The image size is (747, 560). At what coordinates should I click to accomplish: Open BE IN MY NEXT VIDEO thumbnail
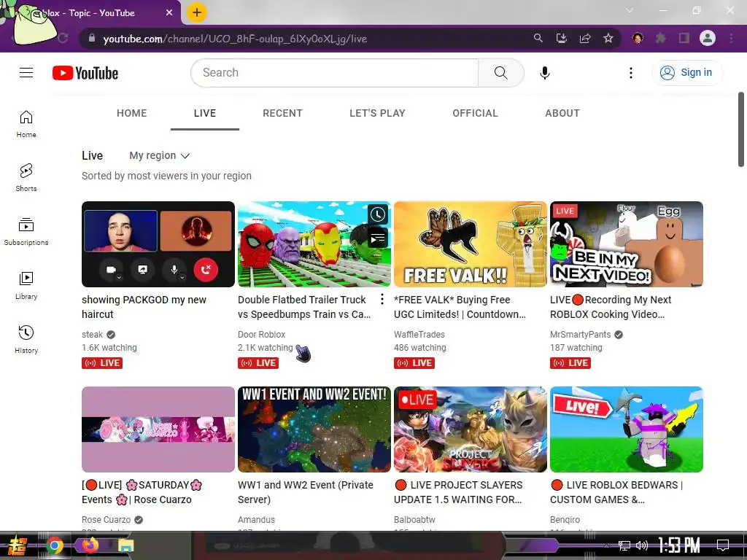(x=627, y=244)
